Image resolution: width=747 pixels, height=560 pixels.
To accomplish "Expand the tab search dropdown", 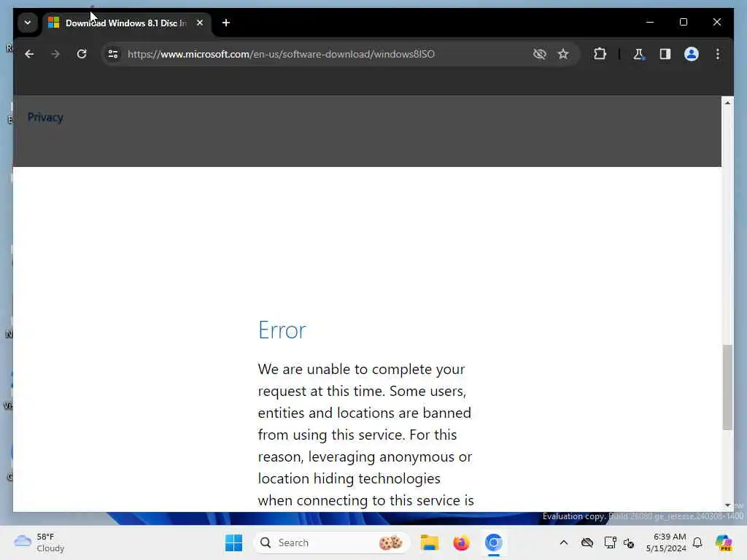I will (28, 23).
